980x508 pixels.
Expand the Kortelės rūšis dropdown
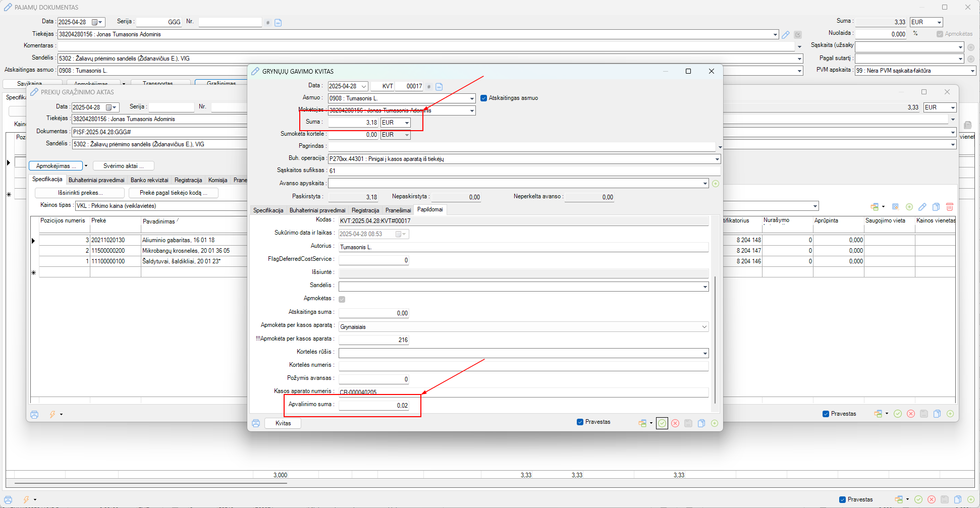(x=705, y=354)
